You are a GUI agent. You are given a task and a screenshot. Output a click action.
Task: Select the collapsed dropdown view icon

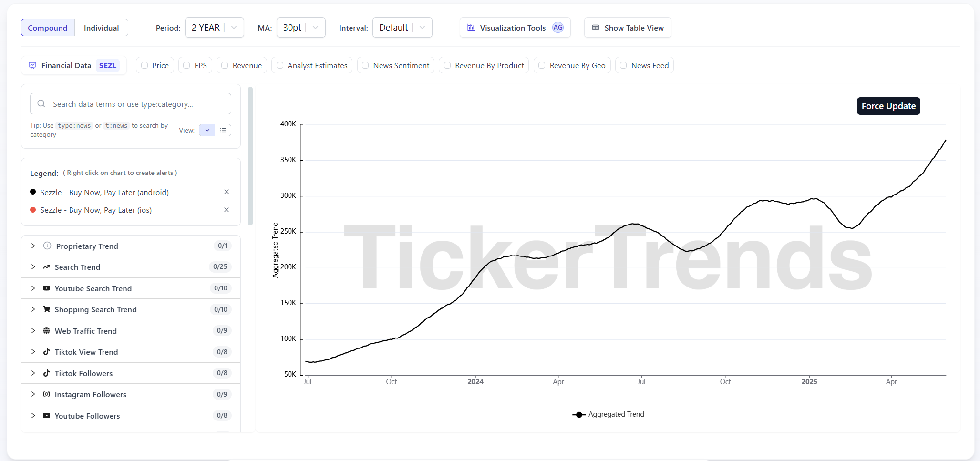click(x=207, y=130)
